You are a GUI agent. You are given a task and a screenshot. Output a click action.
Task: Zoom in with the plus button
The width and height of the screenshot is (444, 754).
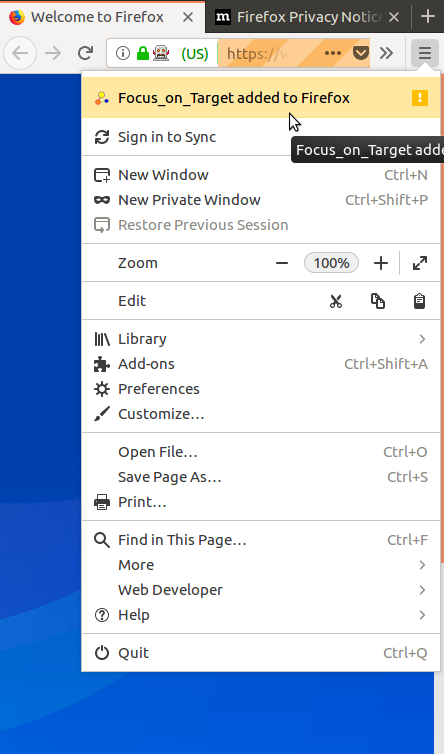coord(381,263)
